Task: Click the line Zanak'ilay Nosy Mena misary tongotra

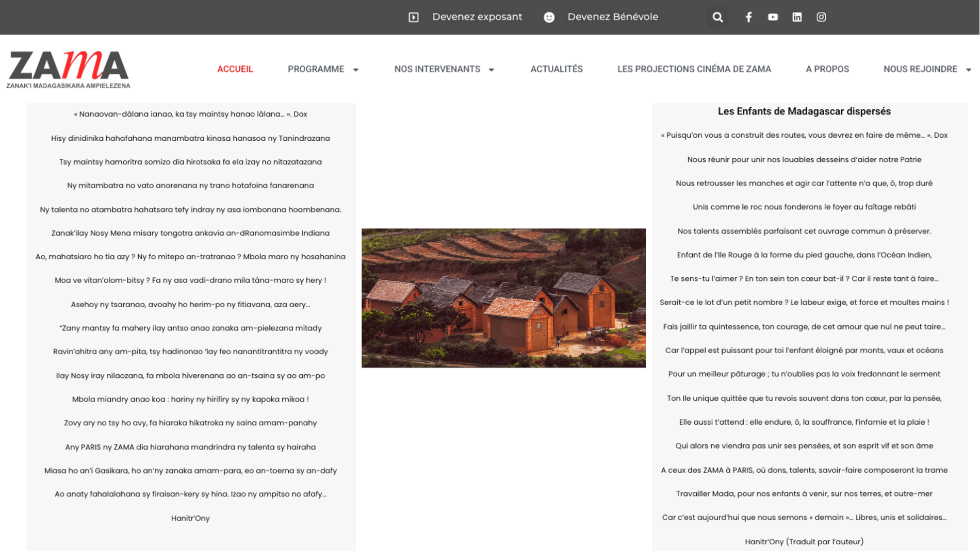Action: [190, 233]
